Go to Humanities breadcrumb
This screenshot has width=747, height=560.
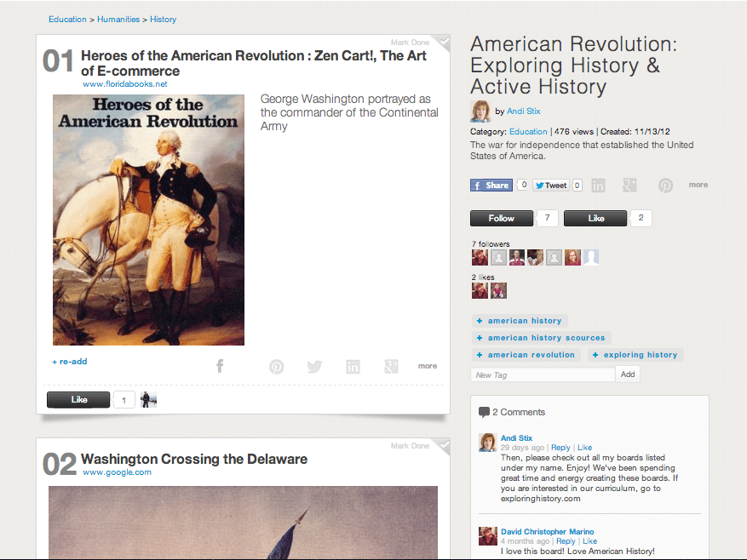[x=118, y=20]
